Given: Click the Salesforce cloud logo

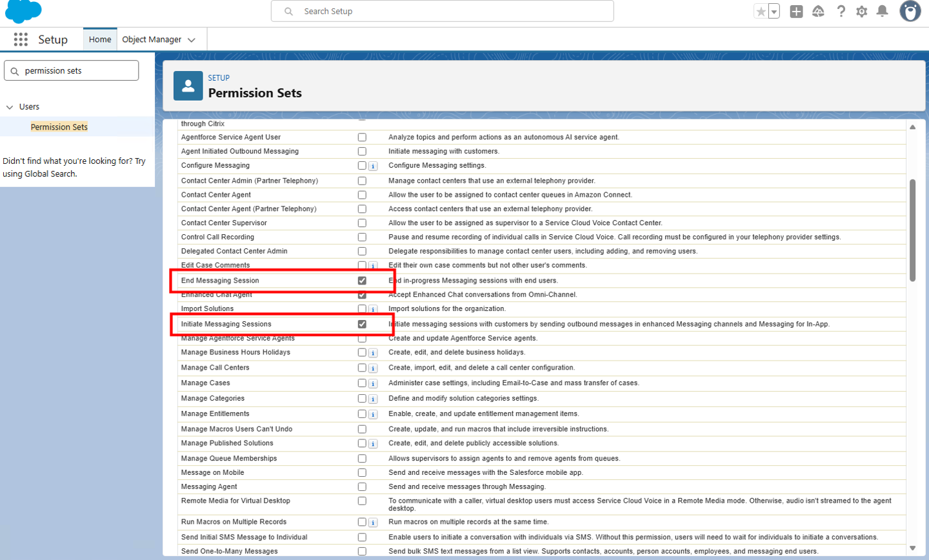Looking at the screenshot, I should (24, 11).
